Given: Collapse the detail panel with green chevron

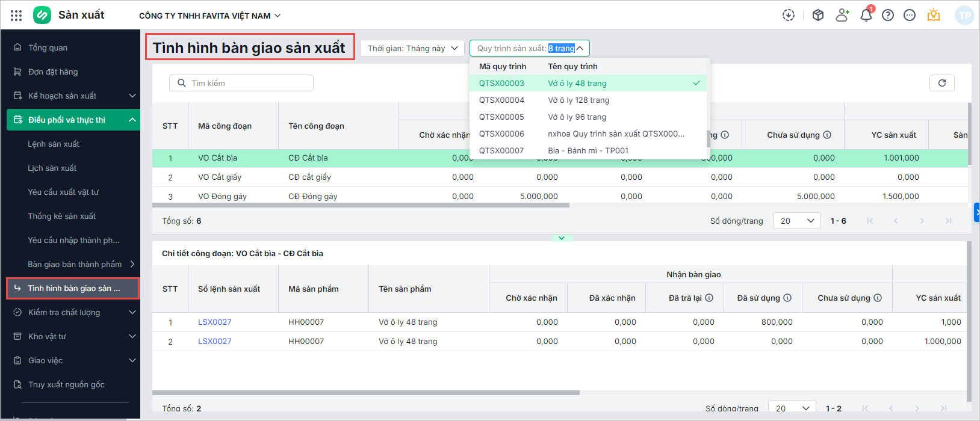Looking at the screenshot, I should click(561, 238).
